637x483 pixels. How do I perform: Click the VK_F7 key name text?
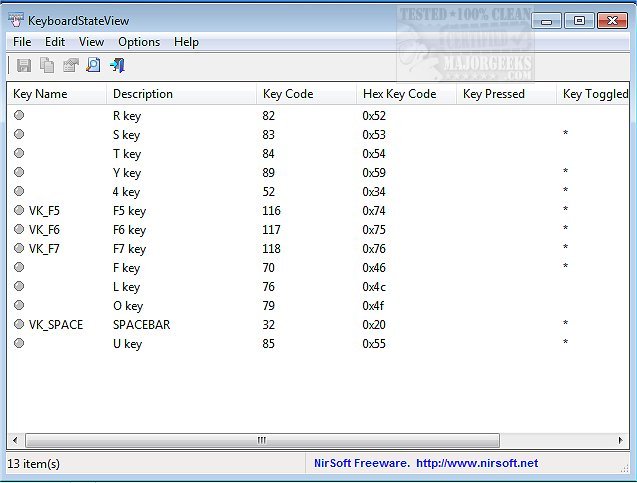pyautogui.click(x=44, y=249)
